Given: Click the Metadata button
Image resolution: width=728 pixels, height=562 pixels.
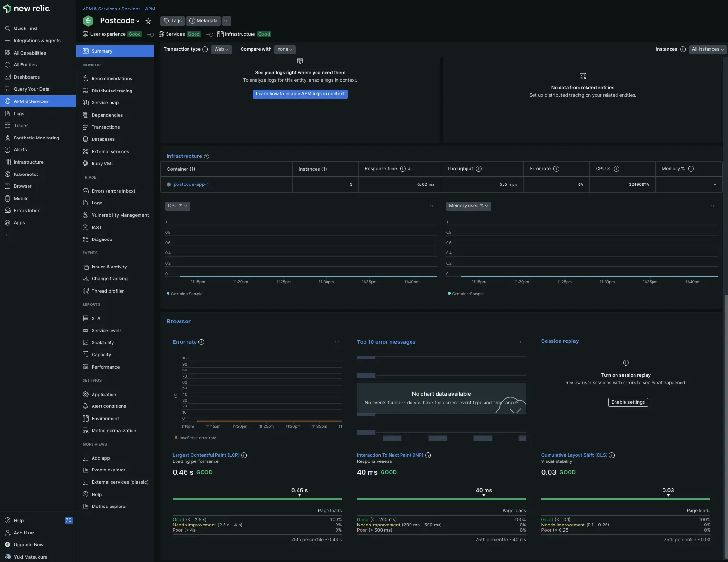Looking at the screenshot, I should point(204,21).
